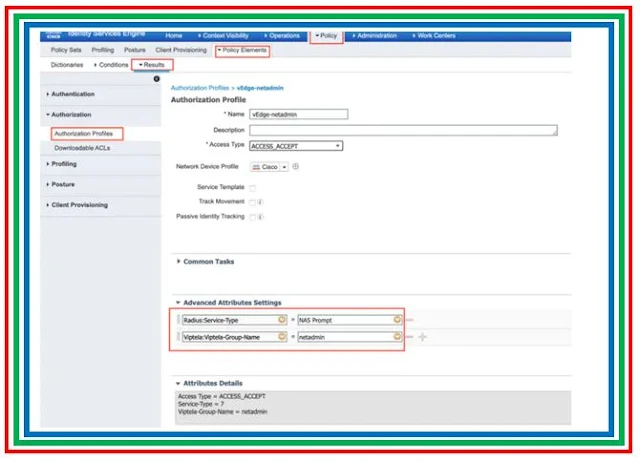This screenshot has height=462, width=640.
Task: Click the info icon next to Track Movement
Action: (x=260, y=202)
